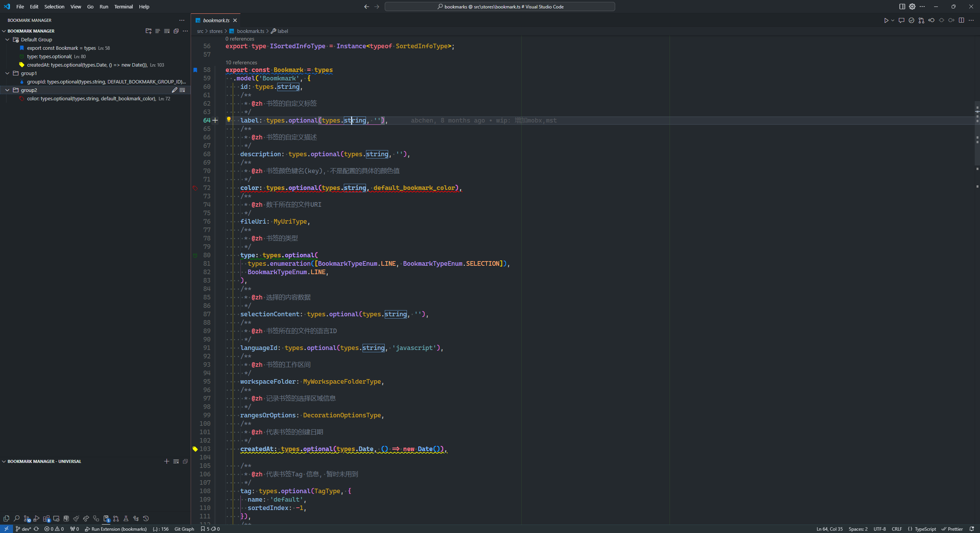Open the pull requests activity icon
980x533 pixels.
[x=116, y=518]
